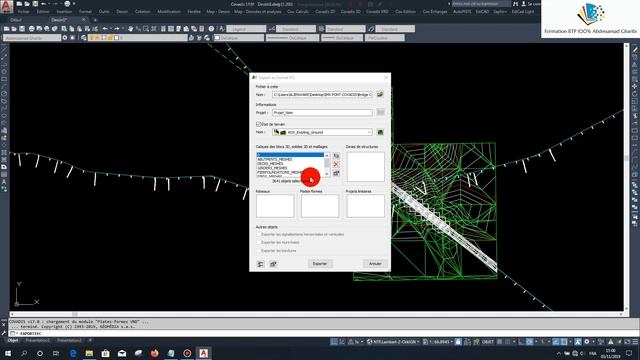The image size is (640, 360).
Task: Click scrollbar of the calques layer list
Action: [327, 164]
